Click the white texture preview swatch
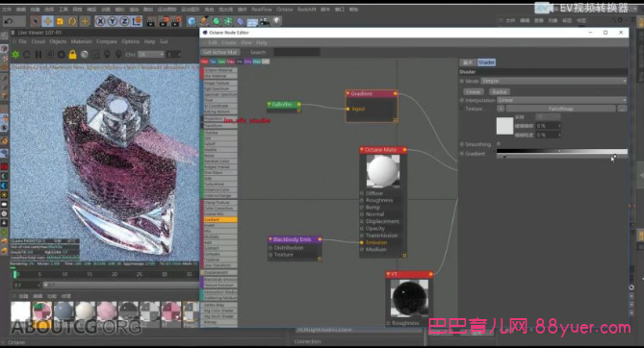 tap(504, 126)
